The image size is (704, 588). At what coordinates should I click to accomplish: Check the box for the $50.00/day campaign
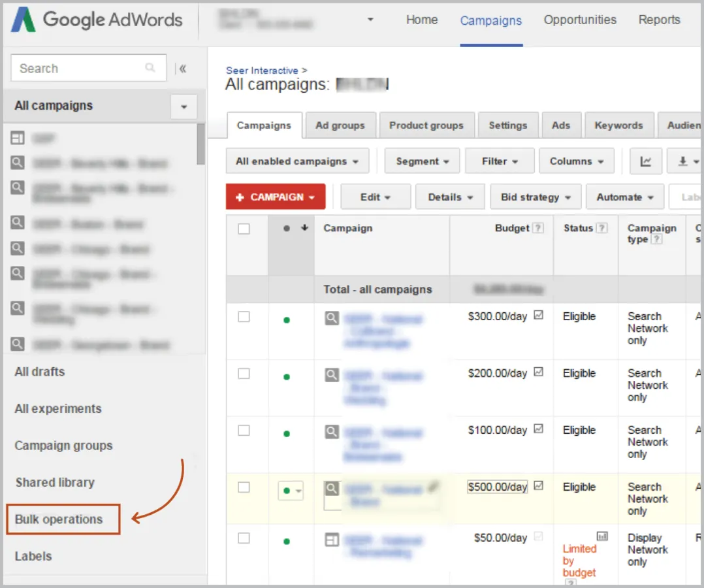(244, 538)
